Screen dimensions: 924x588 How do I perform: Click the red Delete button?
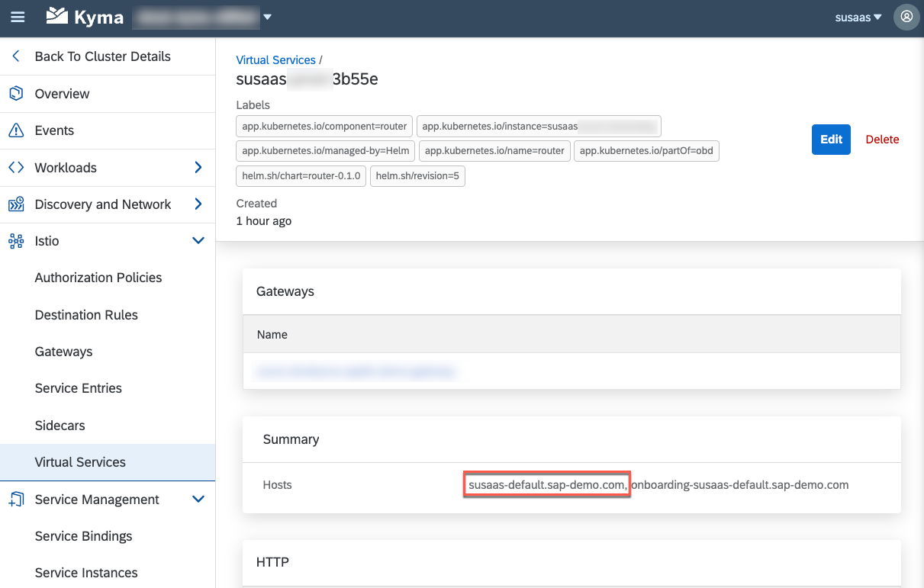[882, 140]
